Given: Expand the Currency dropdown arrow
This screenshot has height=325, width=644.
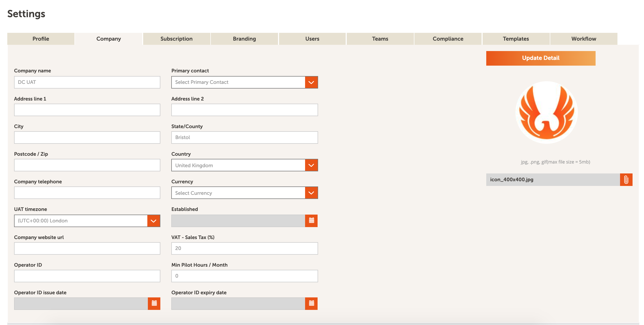Looking at the screenshot, I should [311, 193].
